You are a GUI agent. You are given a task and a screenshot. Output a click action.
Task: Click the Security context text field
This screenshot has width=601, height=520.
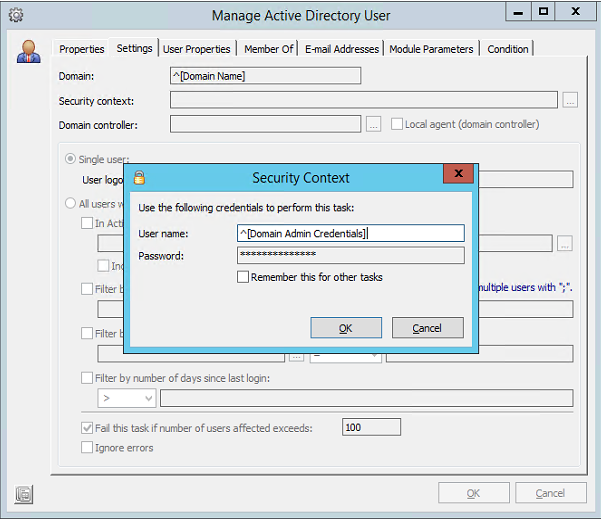[364, 100]
